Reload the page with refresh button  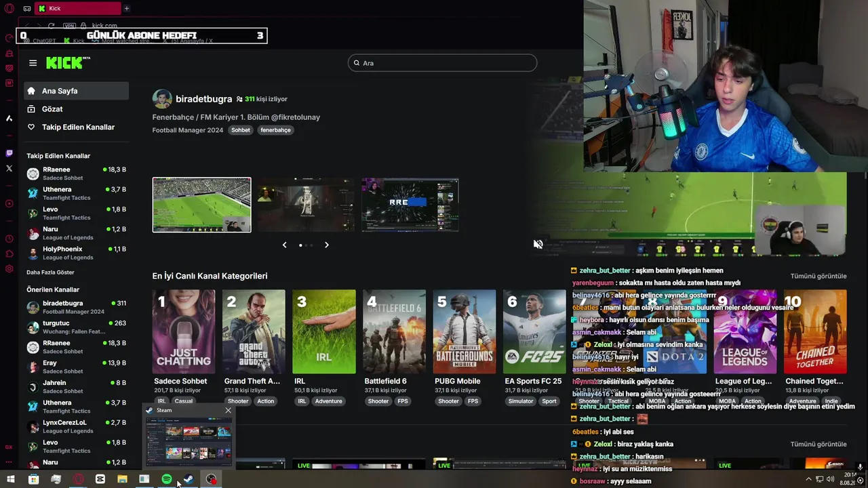pyautogui.click(x=51, y=26)
